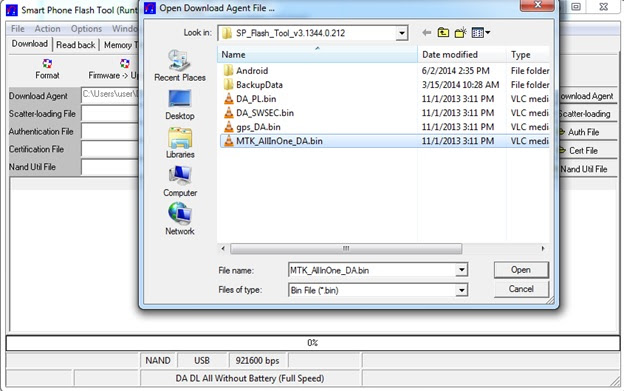Click the Format icon in Flash Tool toolbar

(x=47, y=64)
